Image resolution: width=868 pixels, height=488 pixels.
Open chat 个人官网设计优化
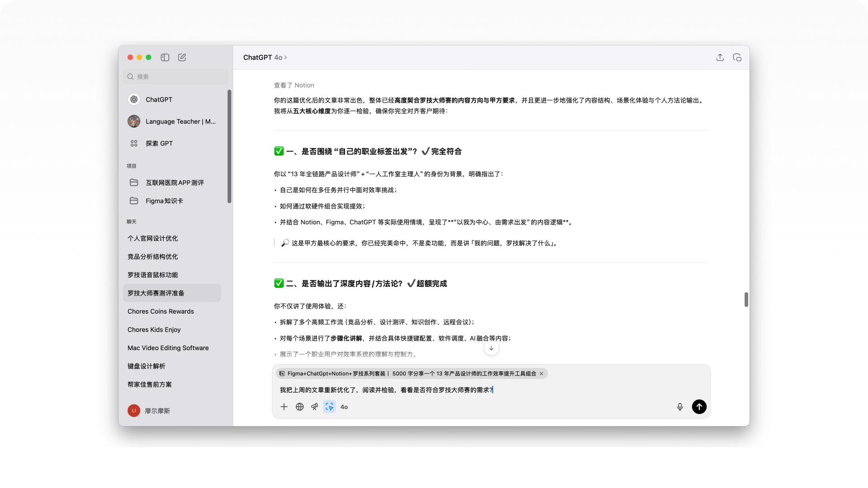pyautogui.click(x=172, y=238)
